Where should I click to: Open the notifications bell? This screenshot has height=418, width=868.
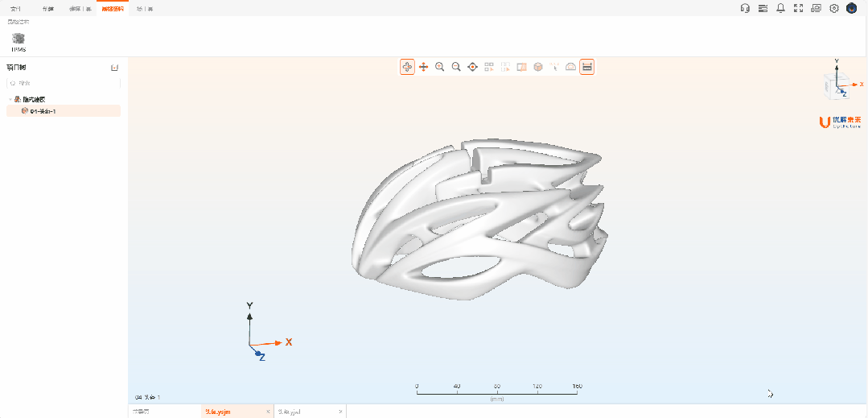(780, 8)
